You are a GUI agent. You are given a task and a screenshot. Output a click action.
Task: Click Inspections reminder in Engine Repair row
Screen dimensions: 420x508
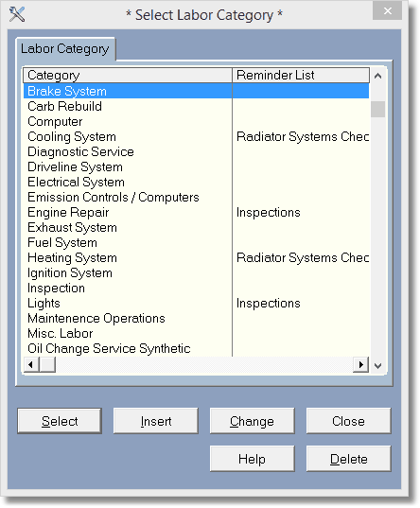pyautogui.click(x=269, y=212)
